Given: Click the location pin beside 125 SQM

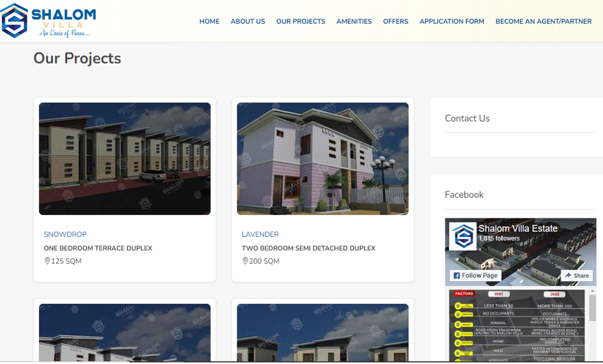Looking at the screenshot, I should pyautogui.click(x=47, y=261).
